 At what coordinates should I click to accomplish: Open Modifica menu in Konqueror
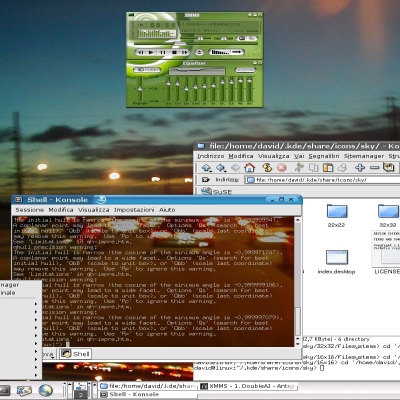pyautogui.click(x=241, y=156)
